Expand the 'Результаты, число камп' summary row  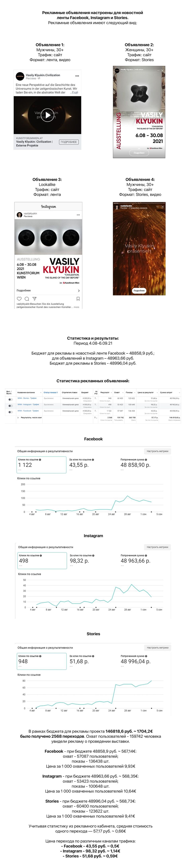18,418
